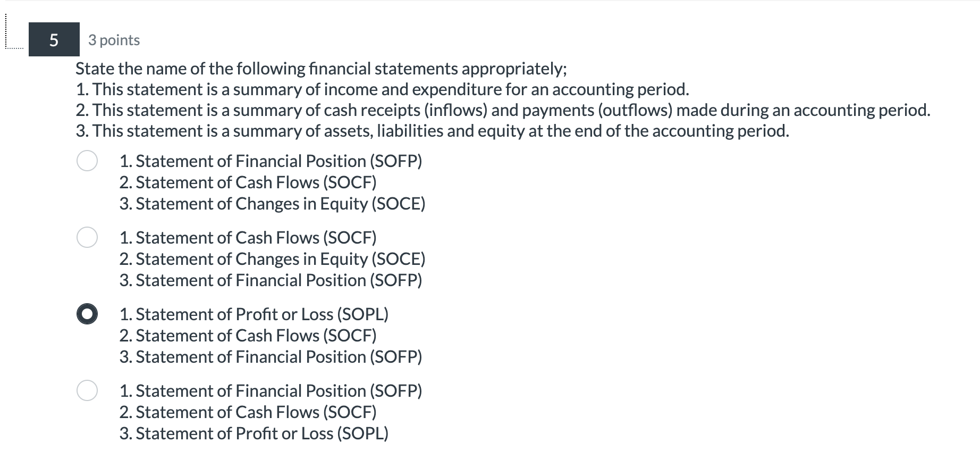Click the first answer group's option list
This screenshot has width=980, height=467.
click(271, 182)
